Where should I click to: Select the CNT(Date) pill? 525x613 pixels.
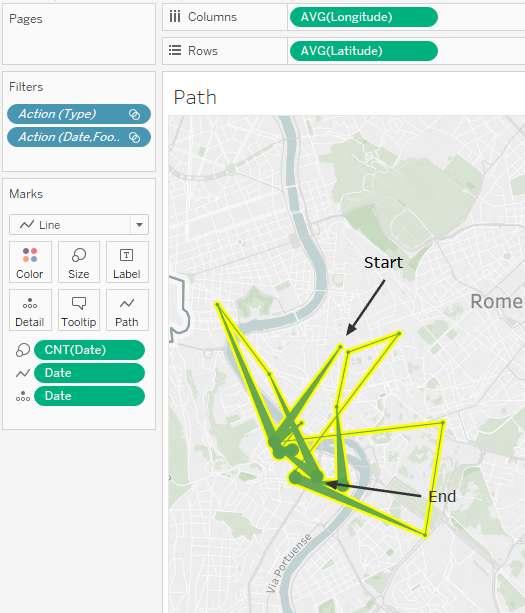[89, 350]
